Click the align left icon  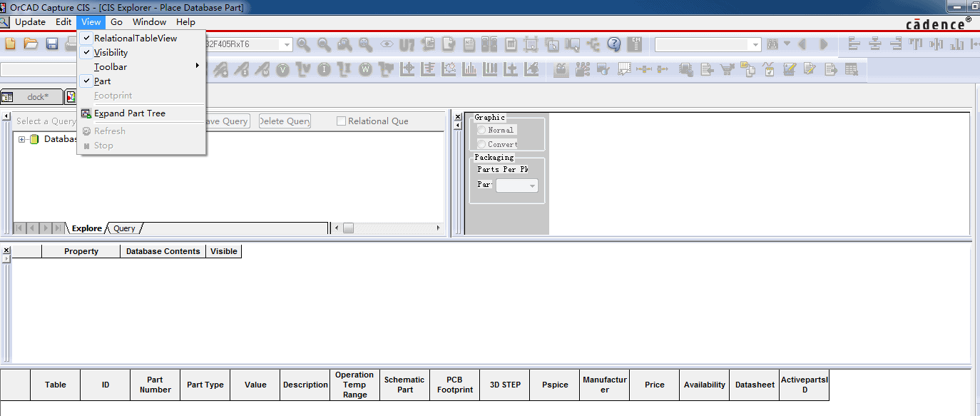pyautogui.click(x=854, y=44)
